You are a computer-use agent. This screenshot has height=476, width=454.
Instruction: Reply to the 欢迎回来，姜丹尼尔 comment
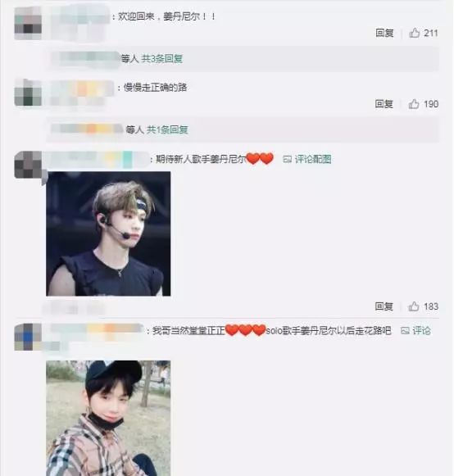coord(384,33)
